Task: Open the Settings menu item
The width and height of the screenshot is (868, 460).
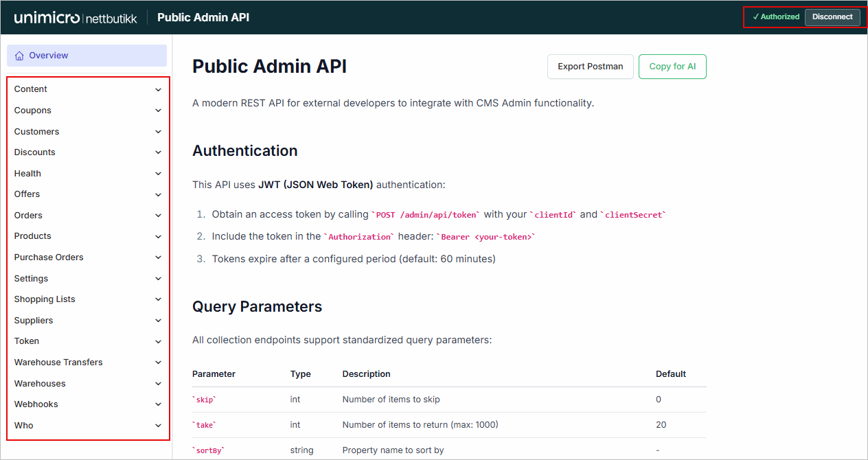Action: click(x=87, y=279)
